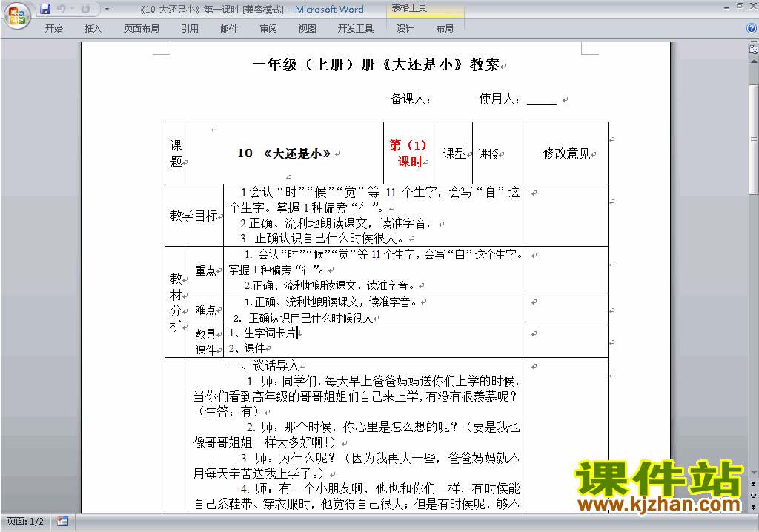This screenshot has height=532, width=759.
Task: Switch to the 插入 ribbon tab
Action: coord(93,29)
